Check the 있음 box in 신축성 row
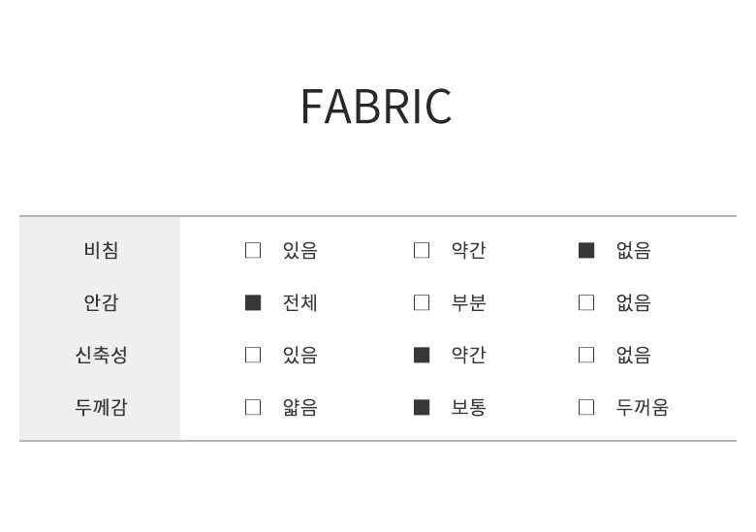756x532 pixels. pos(253,355)
